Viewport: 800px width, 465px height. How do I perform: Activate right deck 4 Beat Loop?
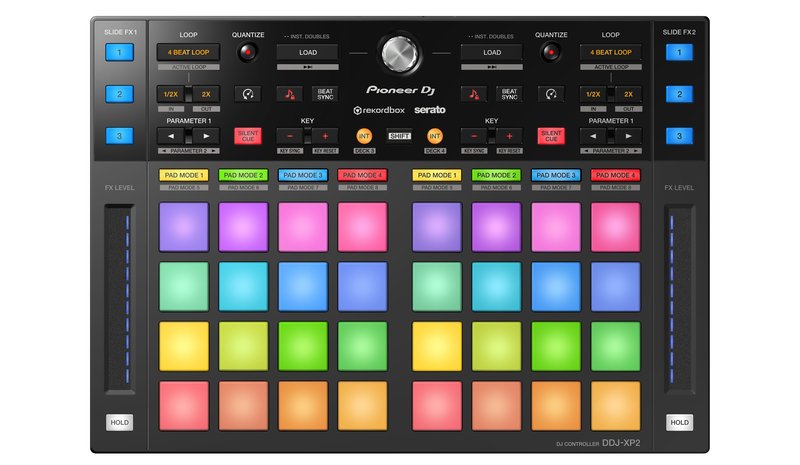click(x=611, y=52)
